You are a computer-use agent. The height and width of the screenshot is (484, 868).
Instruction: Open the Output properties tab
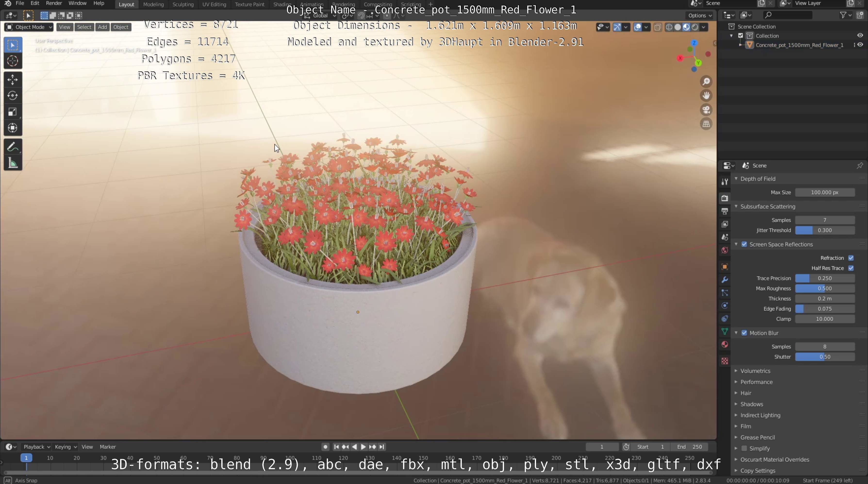[x=724, y=212]
